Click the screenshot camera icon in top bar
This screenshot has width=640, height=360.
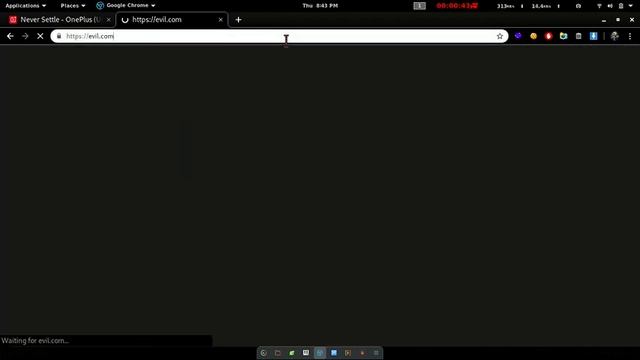pos(578,6)
